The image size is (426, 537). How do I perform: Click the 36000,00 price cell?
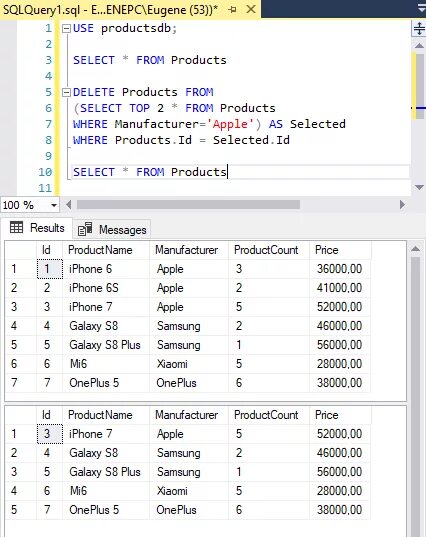point(339,269)
